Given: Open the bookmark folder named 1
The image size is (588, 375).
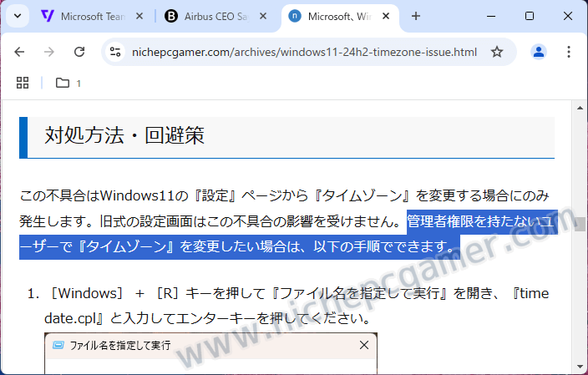Looking at the screenshot, I should coord(68,83).
